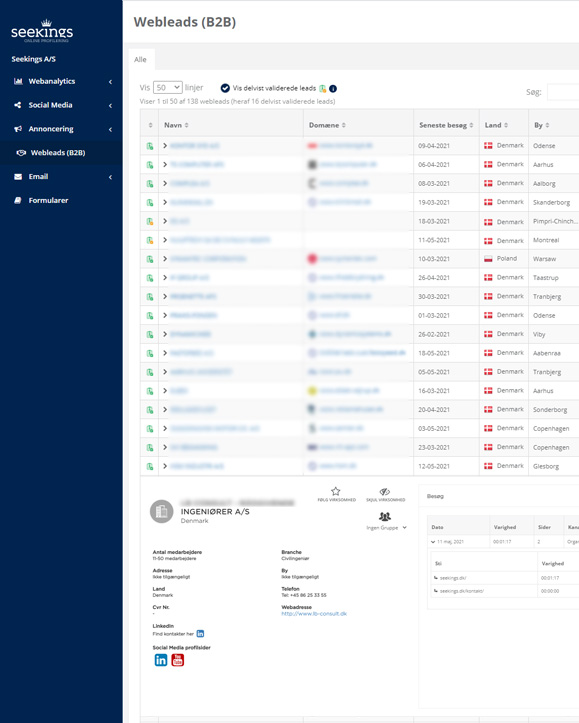Expand Email submenu chevron
This screenshot has width=579, height=723.
point(110,177)
